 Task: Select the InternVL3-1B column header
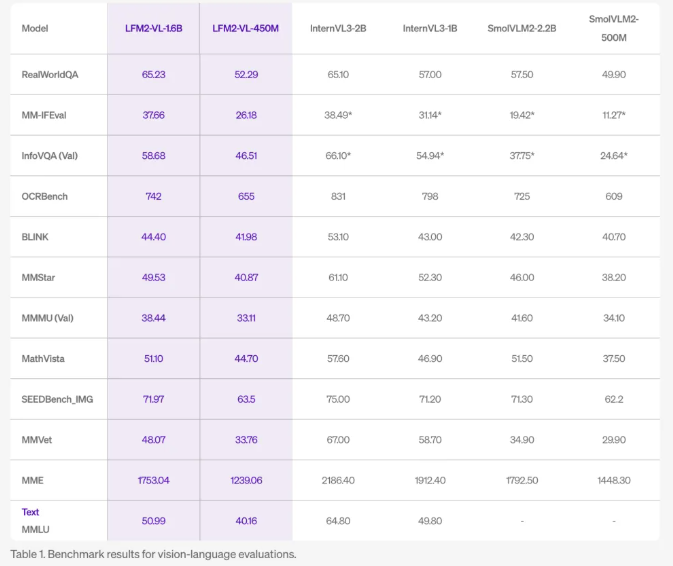click(x=430, y=28)
